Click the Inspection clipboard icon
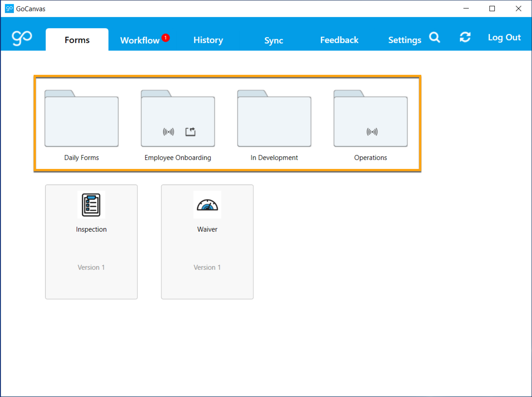 pyautogui.click(x=91, y=205)
